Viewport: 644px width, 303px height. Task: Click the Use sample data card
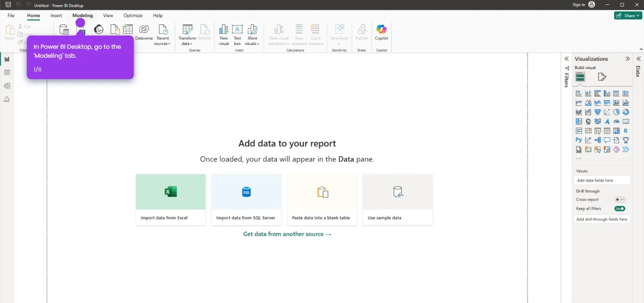pyautogui.click(x=398, y=199)
